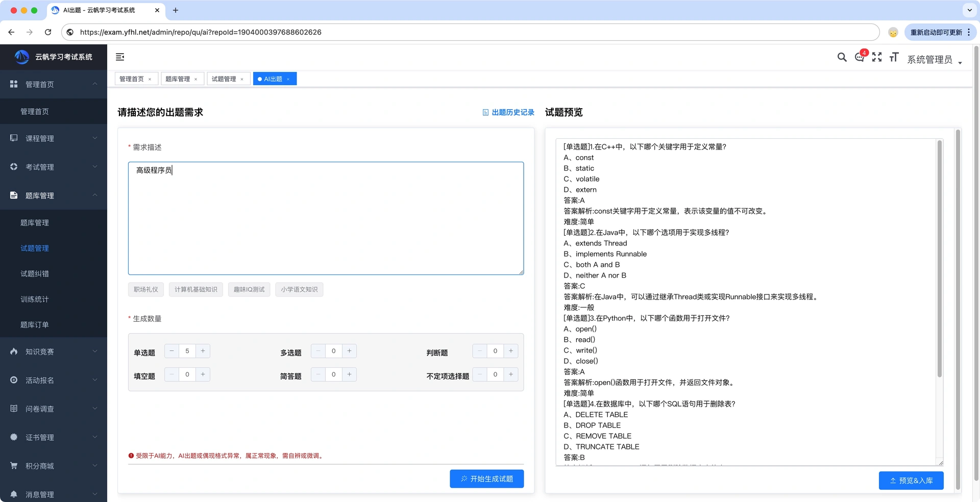Collapse the 管理首页 sidebar group
This screenshot has height=502, width=980.
(54, 84)
